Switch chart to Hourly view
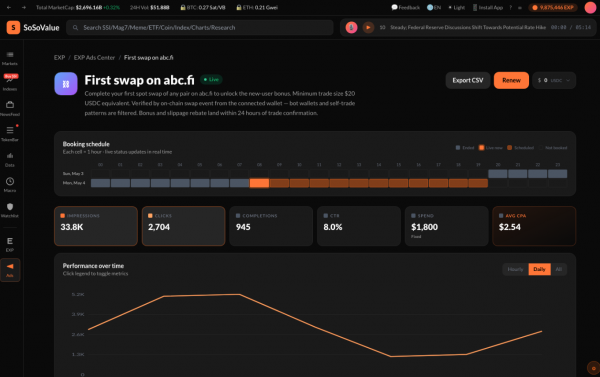Screen dimensions: 600x377 [515, 269]
